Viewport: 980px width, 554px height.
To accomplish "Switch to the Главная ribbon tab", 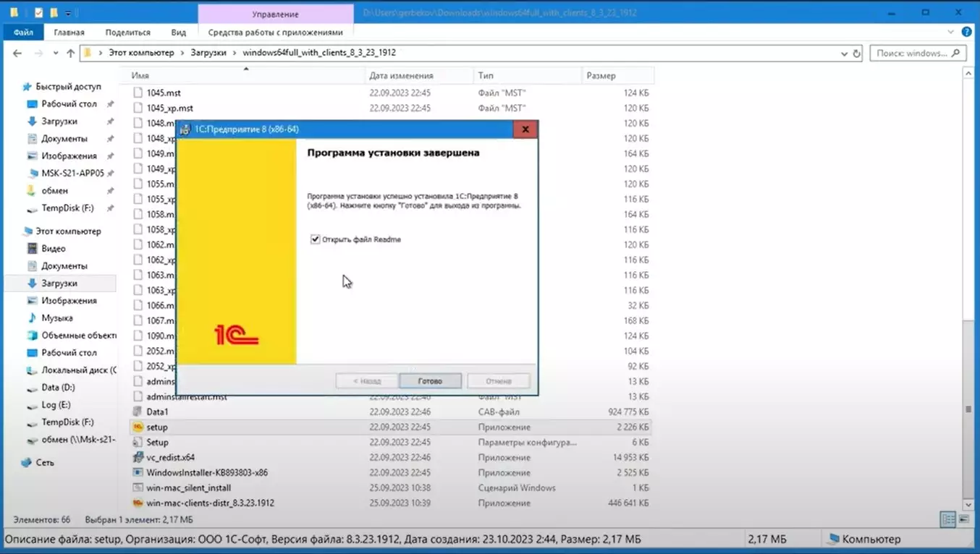I will 69,32.
